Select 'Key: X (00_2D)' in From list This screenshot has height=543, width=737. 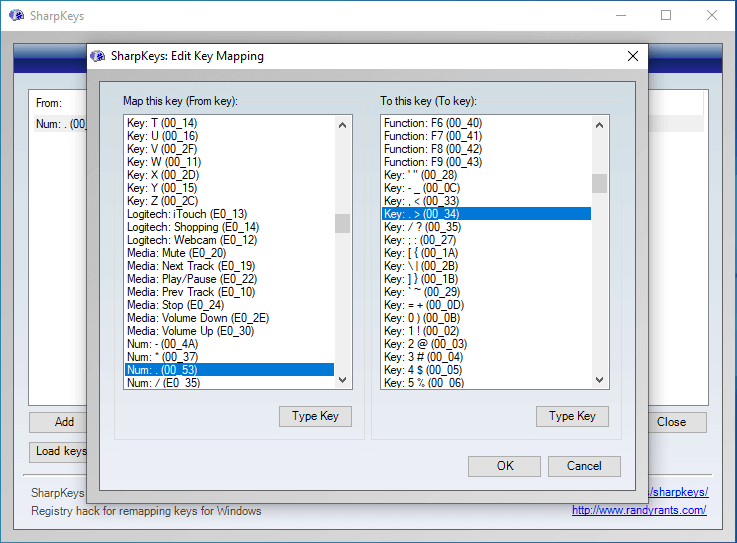230,175
